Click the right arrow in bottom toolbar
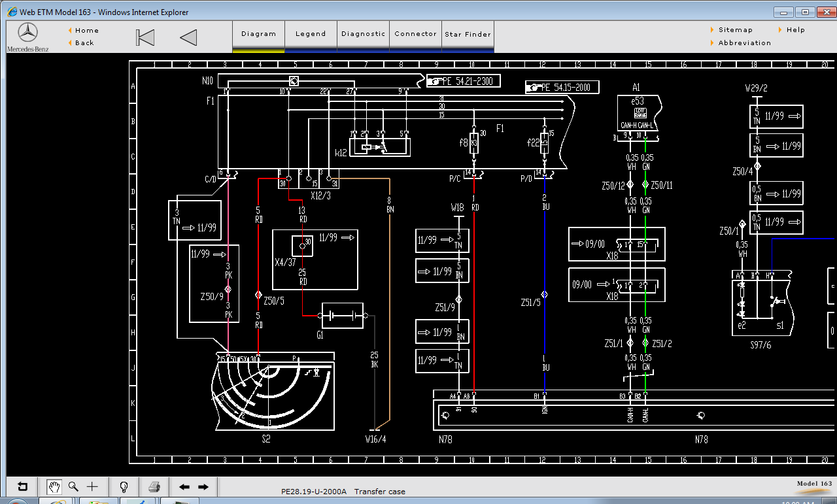Viewport: 837px width, 504px height. coord(203,487)
